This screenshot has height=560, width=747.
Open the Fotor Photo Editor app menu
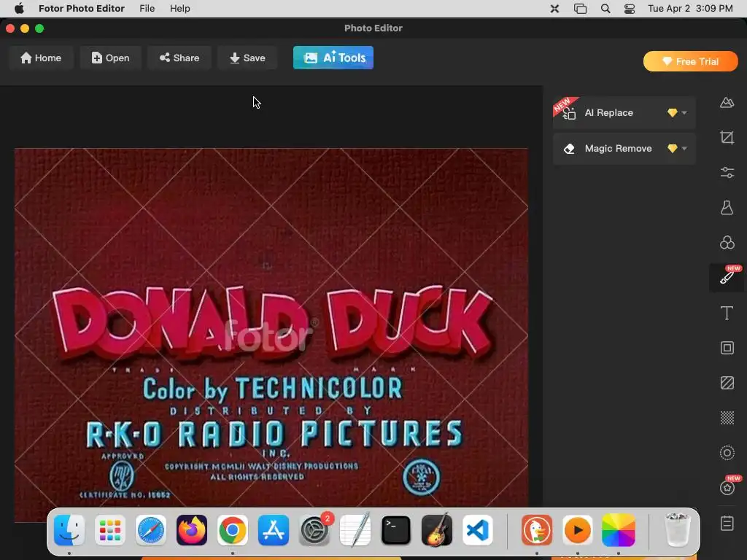82,9
